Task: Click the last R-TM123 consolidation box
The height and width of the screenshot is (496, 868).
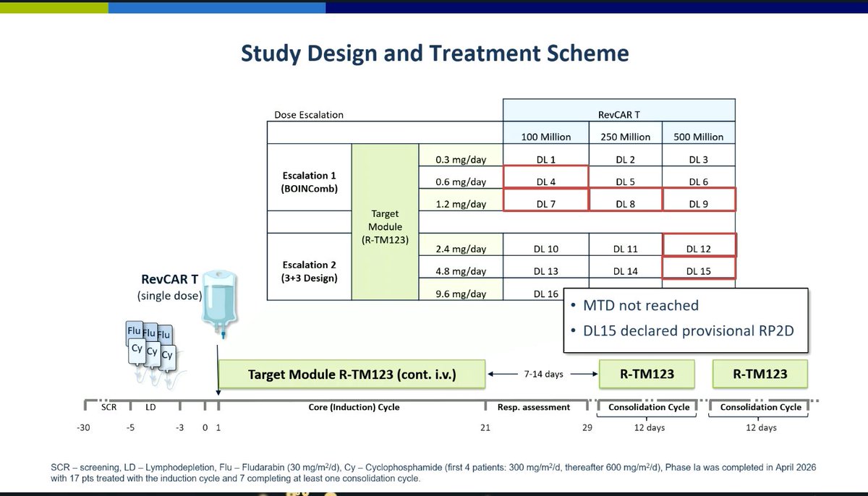Action: point(760,375)
